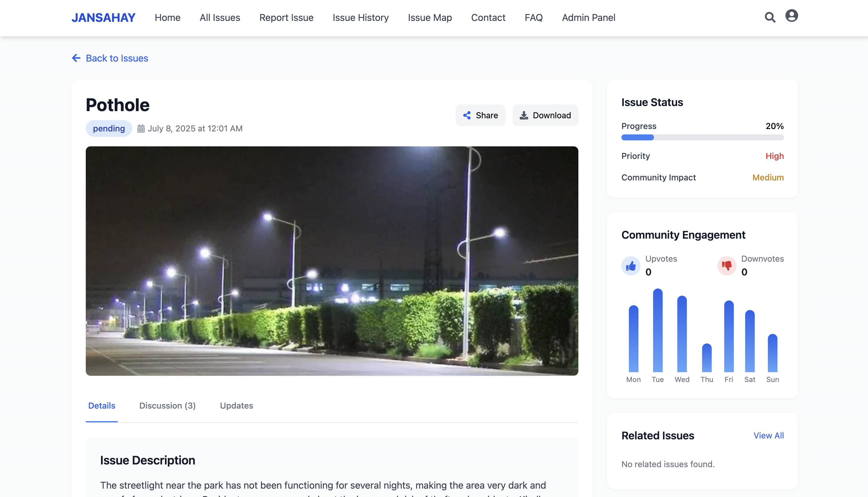Click the blue thumbs-up upvote icon
This screenshot has width=868, height=497.
[631, 266]
